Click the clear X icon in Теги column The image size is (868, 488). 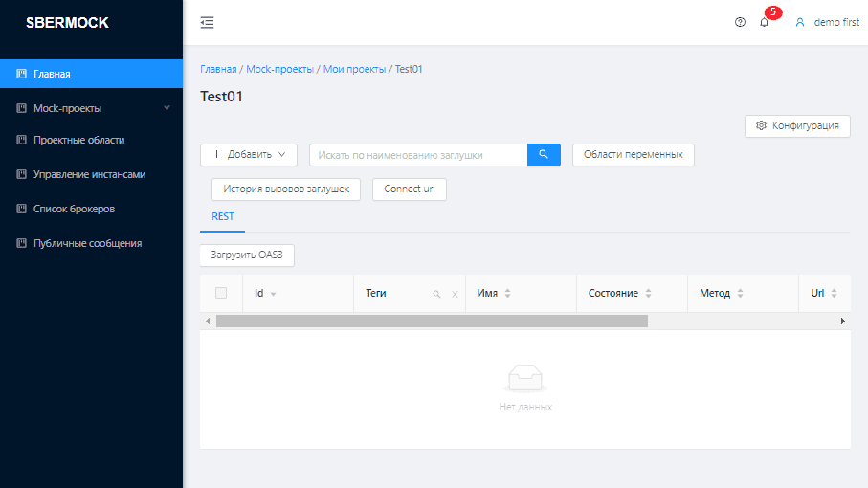tap(455, 294)
